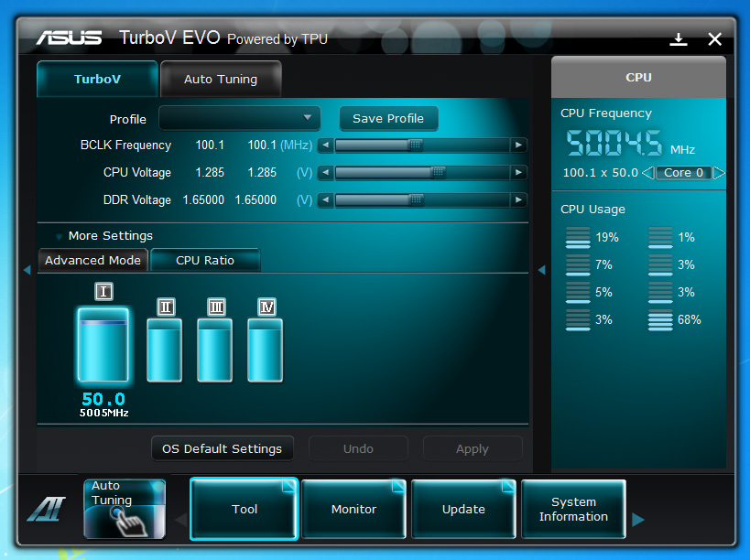Select core II ratio icon
This screenshot has width=750, height=560.
point(166,307)
